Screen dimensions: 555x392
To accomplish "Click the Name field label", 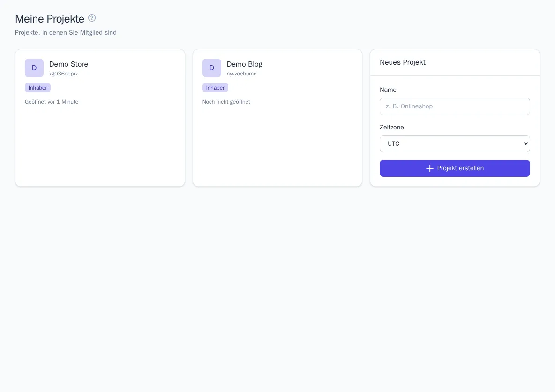I will pos(388,90).
